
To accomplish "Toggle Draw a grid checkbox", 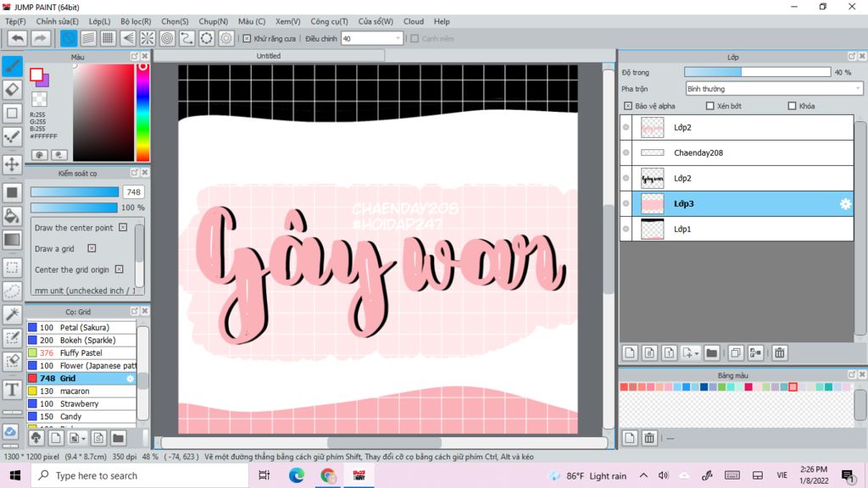I will pyautogui.click(x=92, y=248).
